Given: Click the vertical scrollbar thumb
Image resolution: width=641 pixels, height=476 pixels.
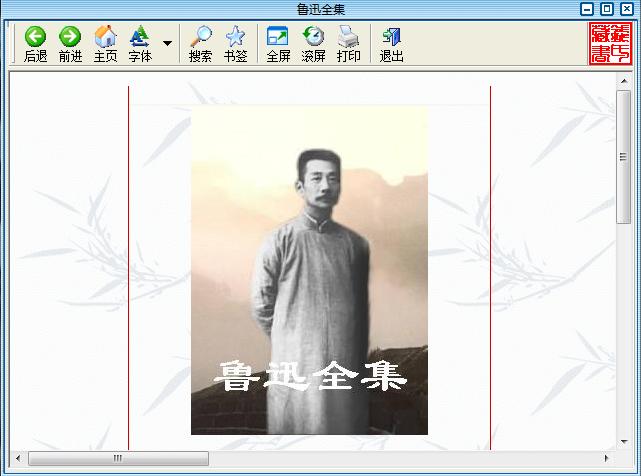Looking at the screenshot, I should [624, 155].
